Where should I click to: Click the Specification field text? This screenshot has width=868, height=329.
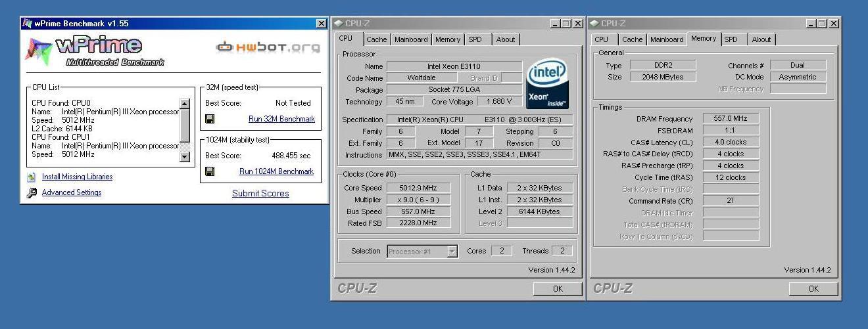tap(479, 120)
